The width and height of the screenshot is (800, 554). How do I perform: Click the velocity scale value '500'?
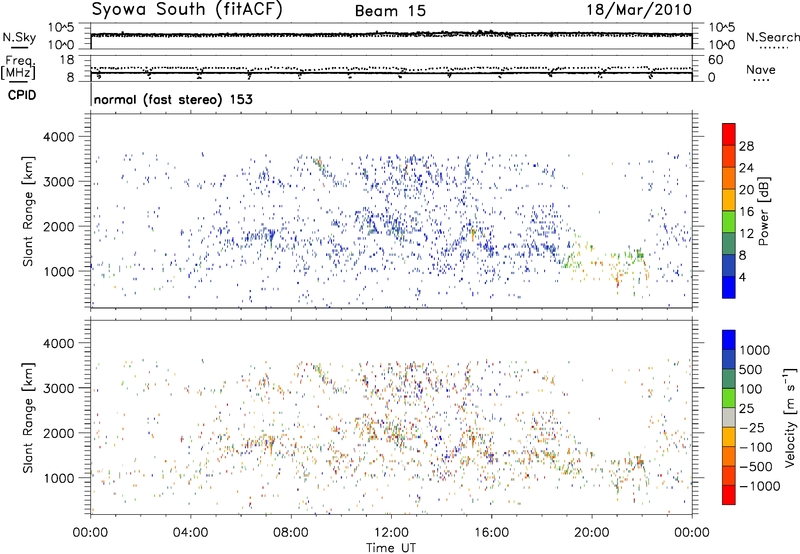click(x=751, y=369)
